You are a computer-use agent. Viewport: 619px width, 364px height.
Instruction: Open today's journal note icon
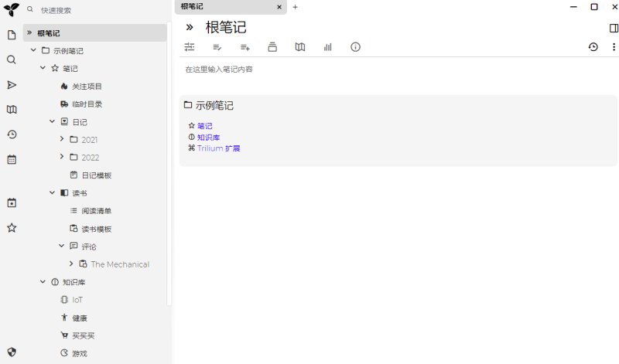(12, 202)
